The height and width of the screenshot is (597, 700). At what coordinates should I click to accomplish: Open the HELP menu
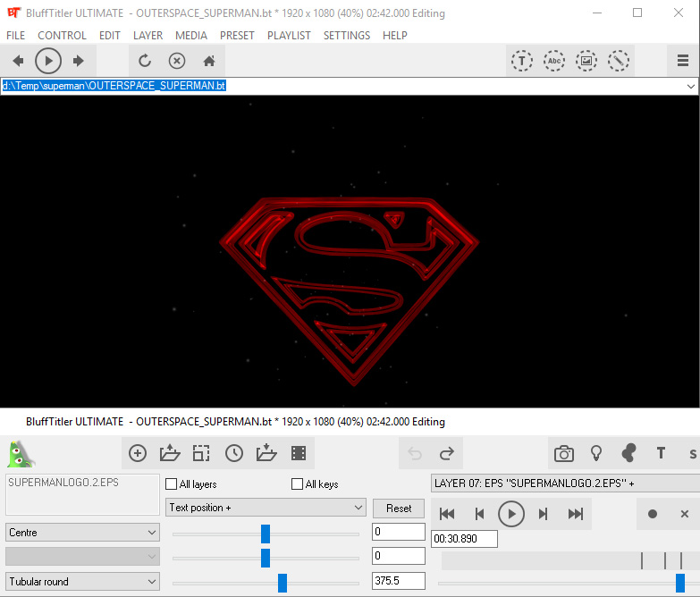[x=394, y=35]
